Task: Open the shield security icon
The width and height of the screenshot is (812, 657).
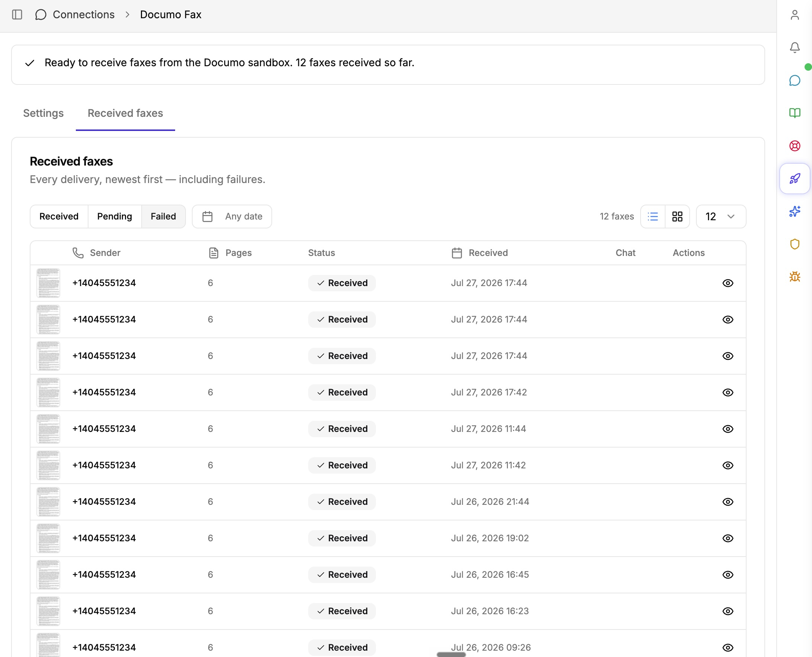Action: coord(795,244)
